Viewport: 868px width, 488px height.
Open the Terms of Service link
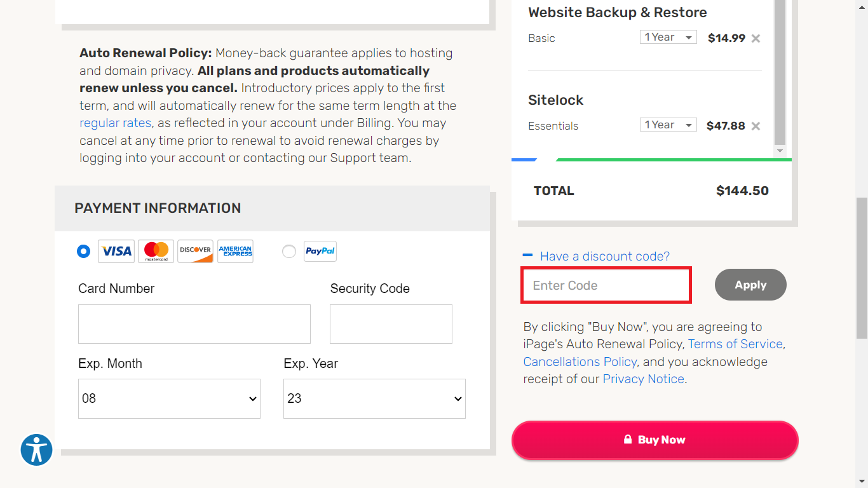click(x=735, y=344)
